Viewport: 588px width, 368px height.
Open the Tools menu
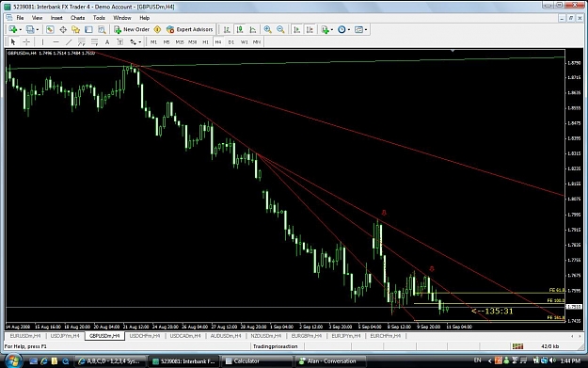pyautogui.click(x=99, y=18)
